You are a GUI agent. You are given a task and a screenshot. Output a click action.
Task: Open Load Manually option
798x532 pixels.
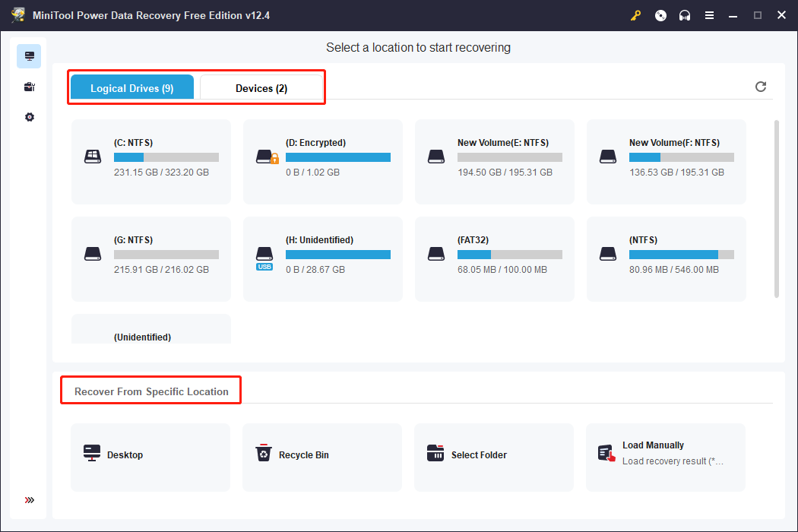click(666, 458)
